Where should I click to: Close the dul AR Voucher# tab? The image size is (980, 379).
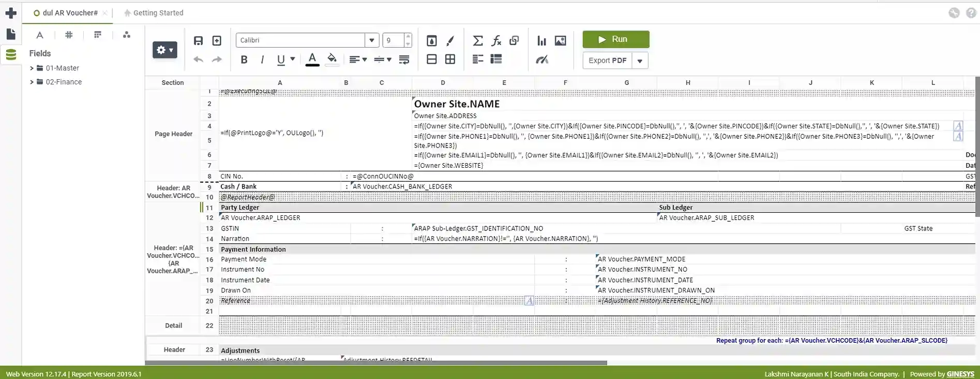coord(104,13)
